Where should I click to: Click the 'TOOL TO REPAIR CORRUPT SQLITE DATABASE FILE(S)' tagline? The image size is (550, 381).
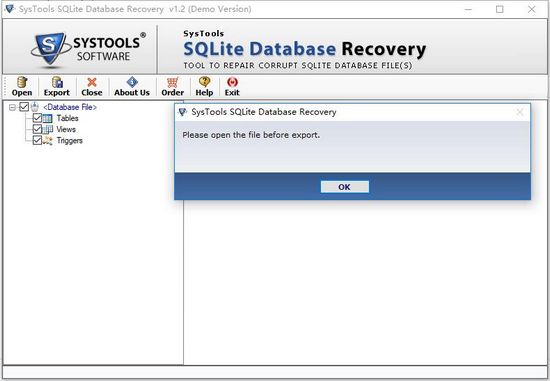click(x=298, y=66)
